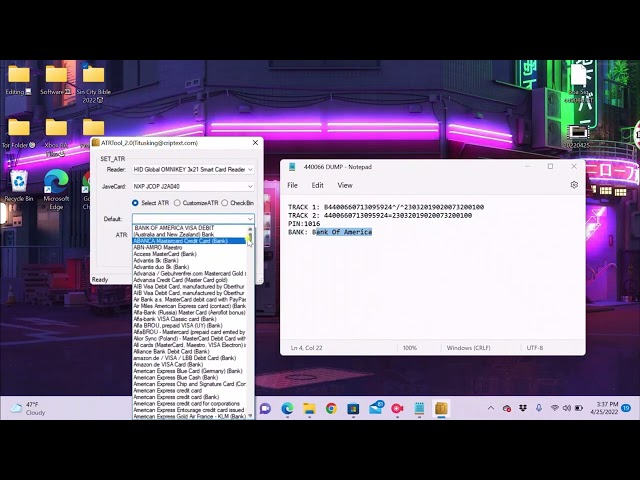Open Google Chrome from the taskbar

[331, 408]
